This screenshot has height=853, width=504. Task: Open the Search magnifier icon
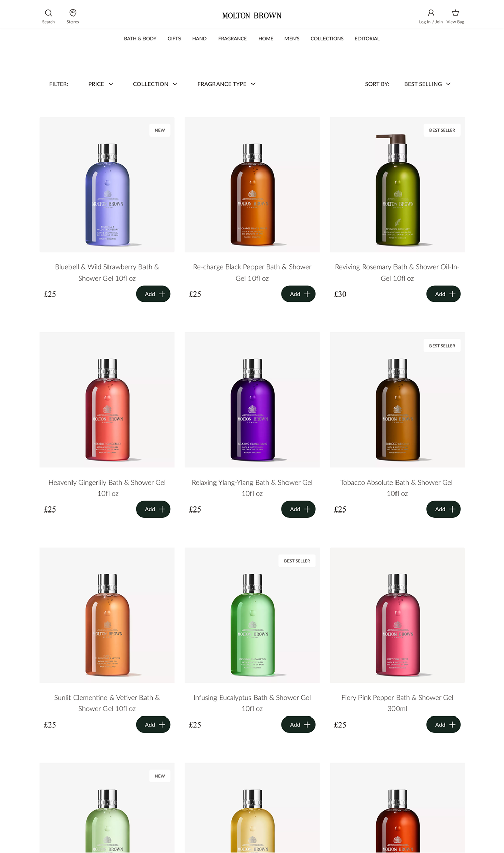coord(48,13)
